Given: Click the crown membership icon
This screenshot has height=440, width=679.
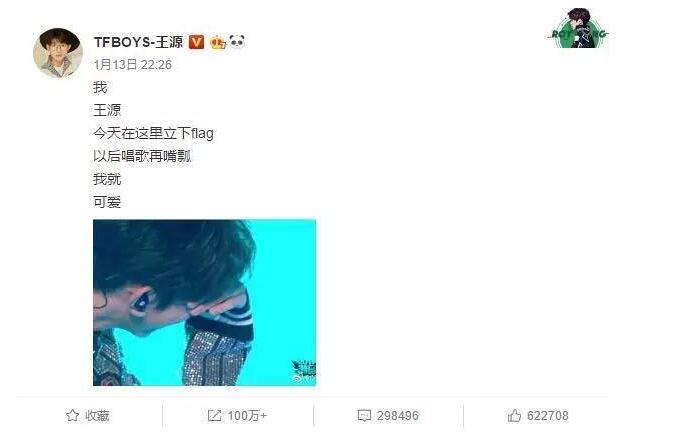Looking at the screenshot, I should 218,42.
